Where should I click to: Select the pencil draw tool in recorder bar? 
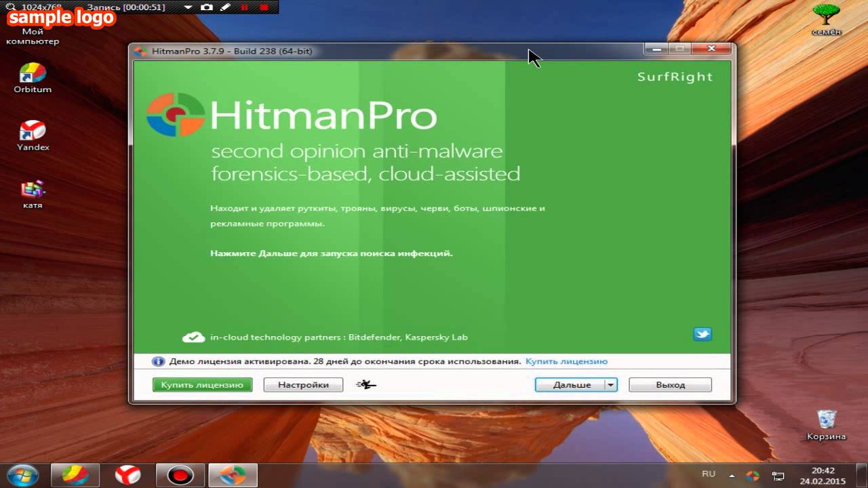point(225,7)
